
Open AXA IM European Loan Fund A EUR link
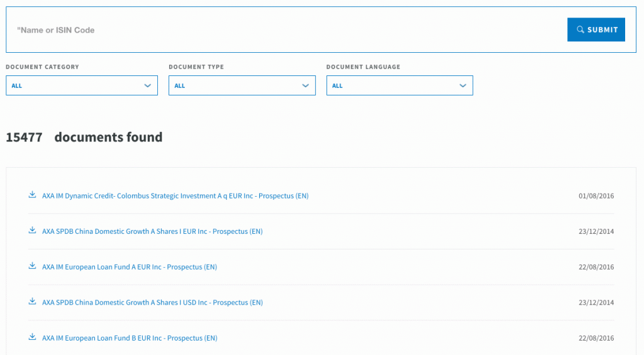130,267
